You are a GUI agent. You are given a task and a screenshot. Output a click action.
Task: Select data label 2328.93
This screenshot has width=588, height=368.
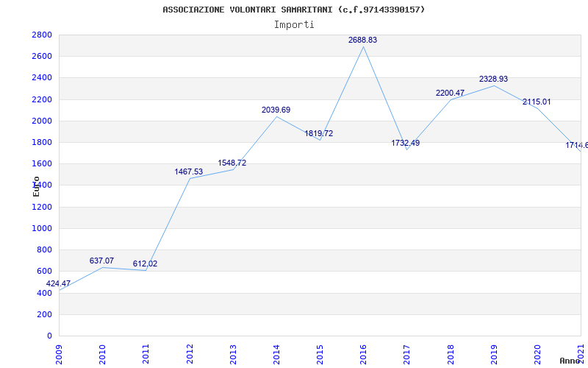tap(493, 79)
